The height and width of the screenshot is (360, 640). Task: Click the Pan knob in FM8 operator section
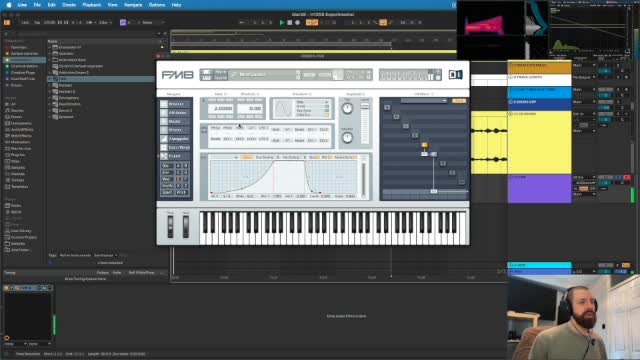[x=347, y=108]
